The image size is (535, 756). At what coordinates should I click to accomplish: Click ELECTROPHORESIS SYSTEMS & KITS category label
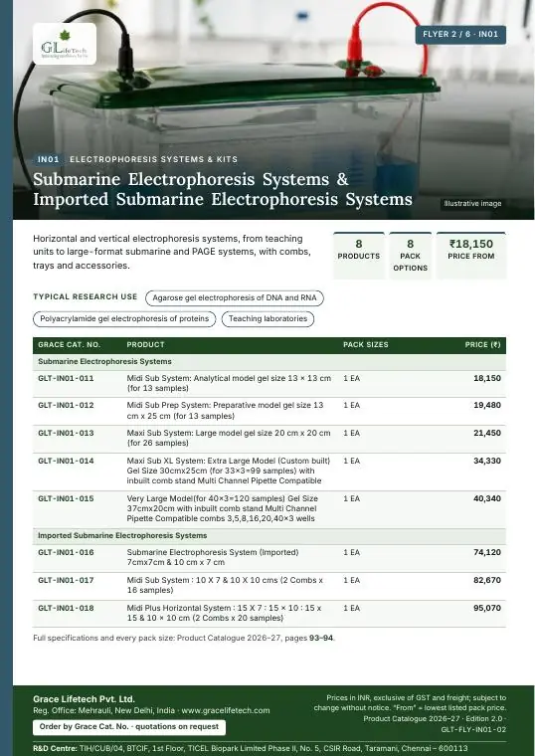pyautogui.click(x=153, y=159)
